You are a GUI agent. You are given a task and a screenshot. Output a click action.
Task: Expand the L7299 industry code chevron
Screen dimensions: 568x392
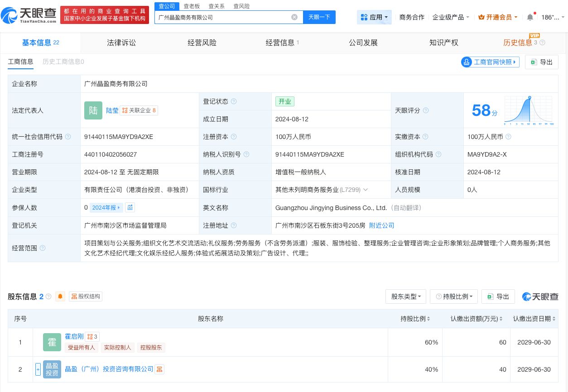pos(366,190)
